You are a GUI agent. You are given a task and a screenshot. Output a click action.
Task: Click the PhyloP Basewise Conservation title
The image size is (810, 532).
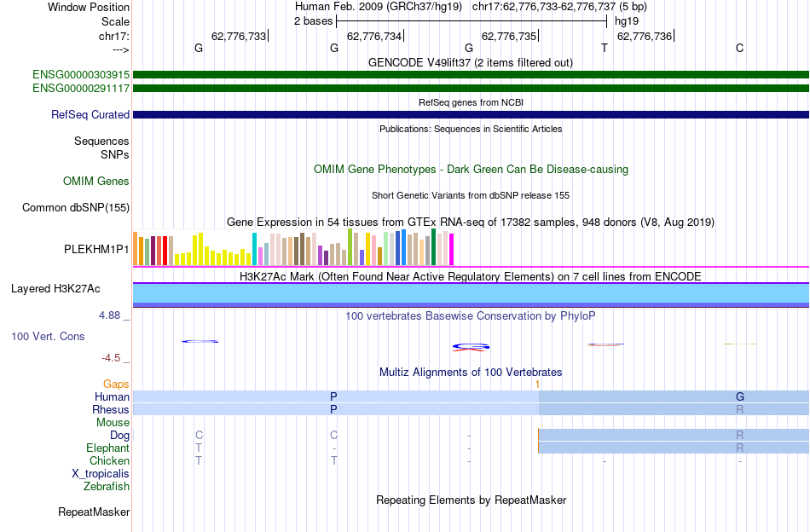pos(471,315)
